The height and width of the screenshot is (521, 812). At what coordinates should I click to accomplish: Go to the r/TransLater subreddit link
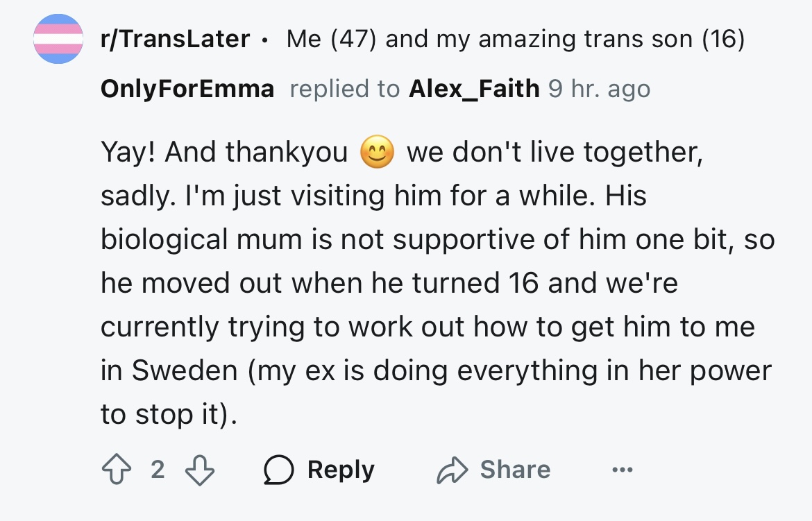[x=175, y=39]
